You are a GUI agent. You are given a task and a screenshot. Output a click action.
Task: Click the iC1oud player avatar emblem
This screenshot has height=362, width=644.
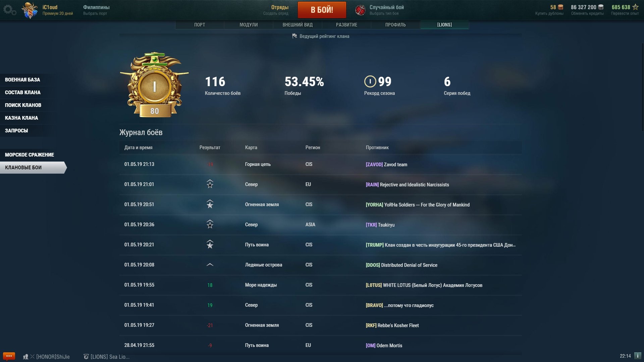(x=30, y=10)
